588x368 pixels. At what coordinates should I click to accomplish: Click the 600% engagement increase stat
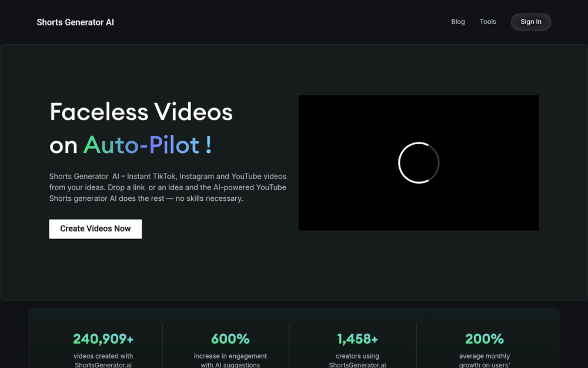coord(230,339)
